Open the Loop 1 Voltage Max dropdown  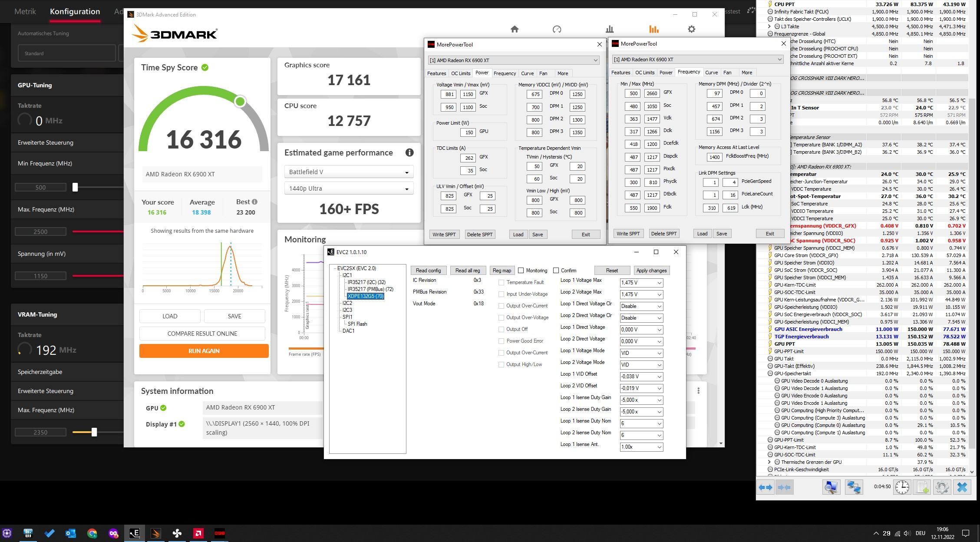641,283
